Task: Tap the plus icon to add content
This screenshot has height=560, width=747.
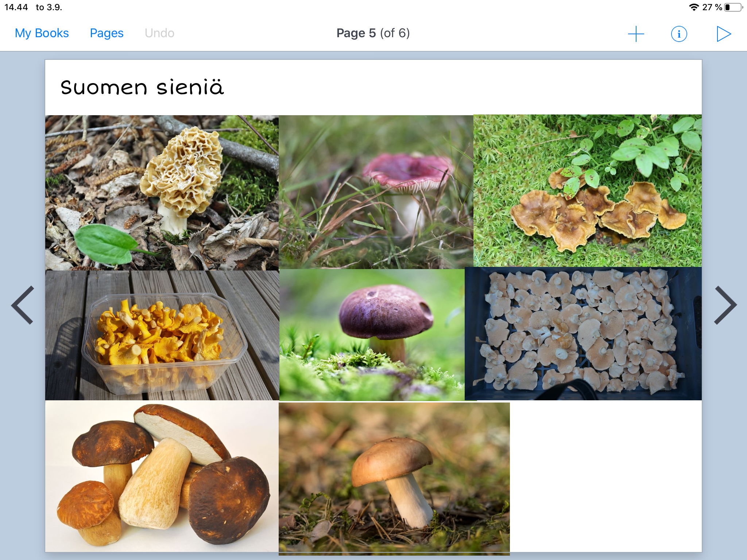Action: pos(636,34)
